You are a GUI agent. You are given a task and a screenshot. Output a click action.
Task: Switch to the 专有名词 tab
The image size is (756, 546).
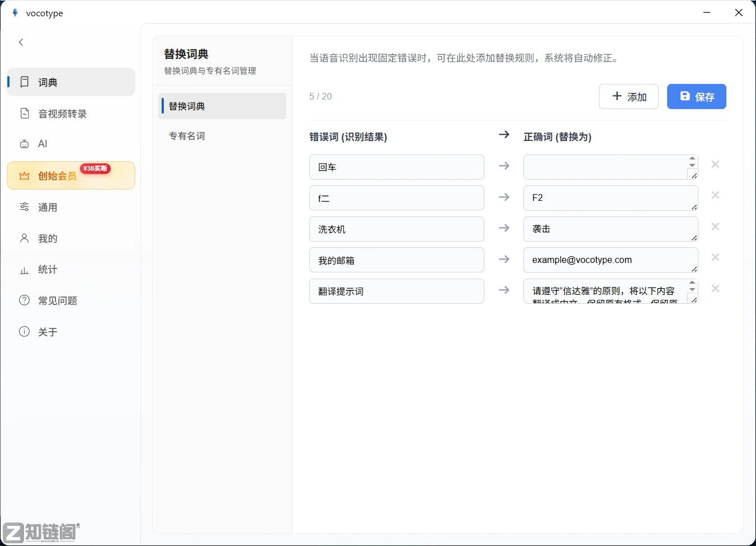tap(222, 136)
